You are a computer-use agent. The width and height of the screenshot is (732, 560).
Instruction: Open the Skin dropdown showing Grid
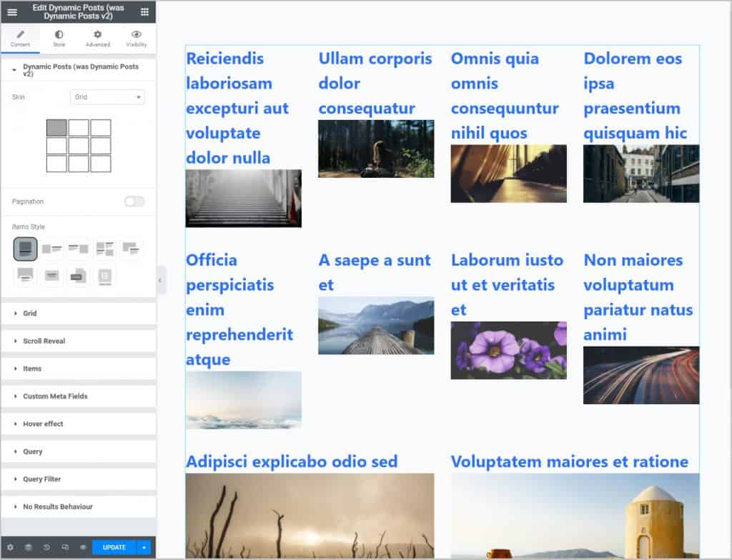107,97
